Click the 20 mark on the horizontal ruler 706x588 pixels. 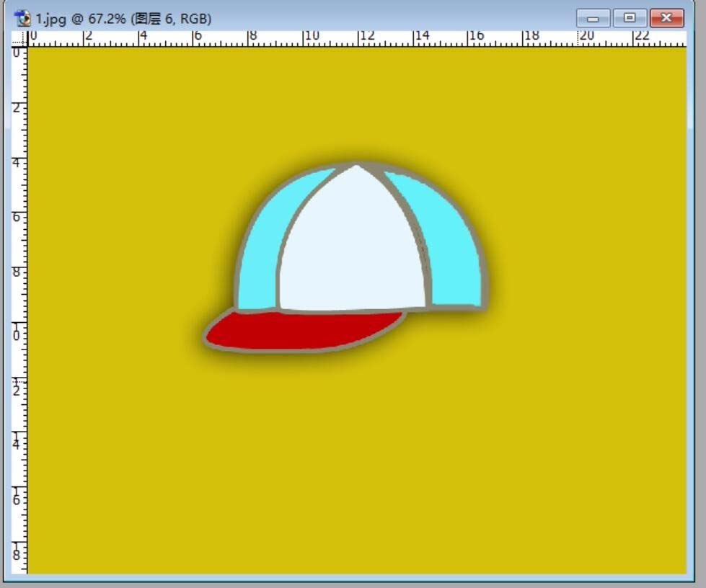pyautogui.click(x=587, y=36)
